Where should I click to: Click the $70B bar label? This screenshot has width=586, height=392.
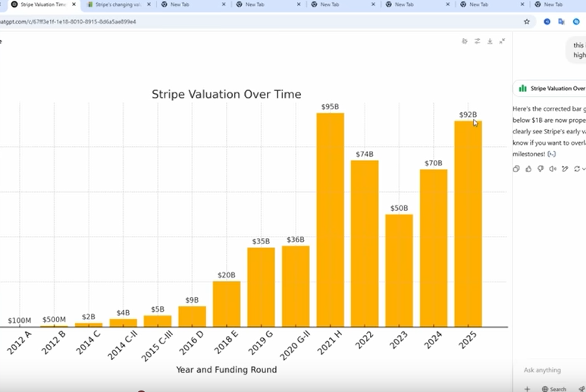point(434,163)
